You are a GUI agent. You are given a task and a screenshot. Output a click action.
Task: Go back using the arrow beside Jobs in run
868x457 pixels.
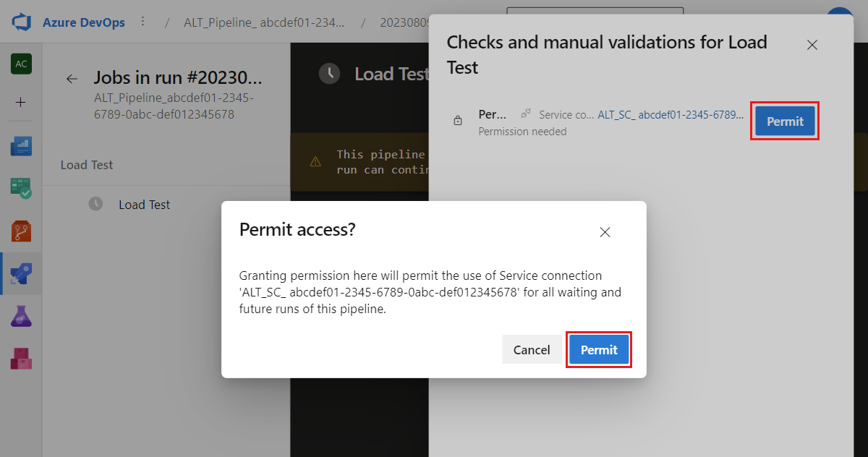point(72,79)
